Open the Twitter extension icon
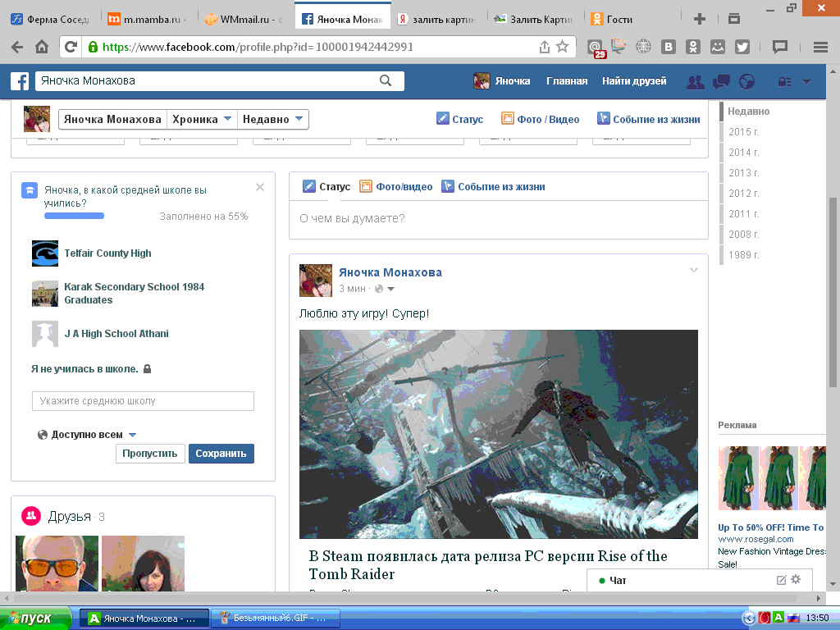This screenshot has height=630, width=840. click(x=742, y=47)
